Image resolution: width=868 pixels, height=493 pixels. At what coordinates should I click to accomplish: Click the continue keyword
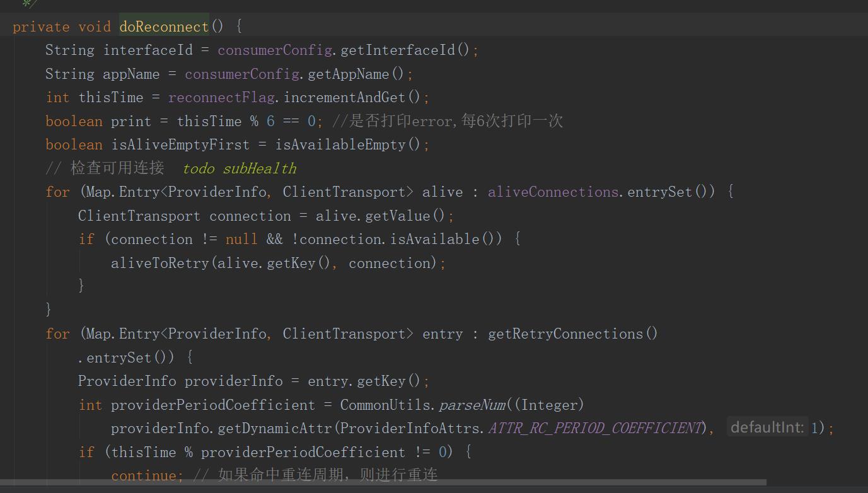[x=144, y=475]
